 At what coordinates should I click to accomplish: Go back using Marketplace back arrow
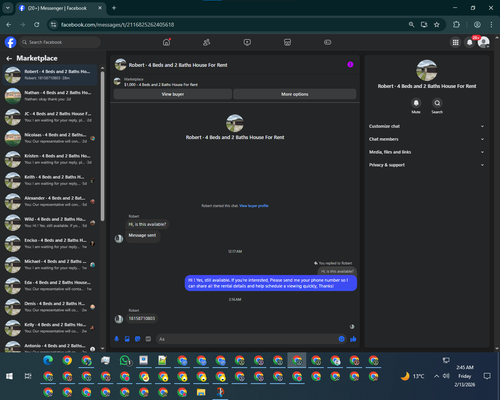click(x=9, y=59)
